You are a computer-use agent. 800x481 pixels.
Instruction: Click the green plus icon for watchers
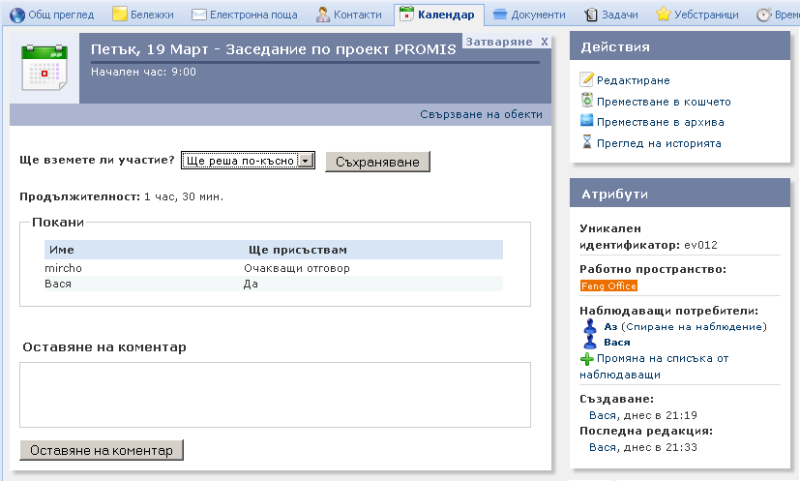coord(587,358)
